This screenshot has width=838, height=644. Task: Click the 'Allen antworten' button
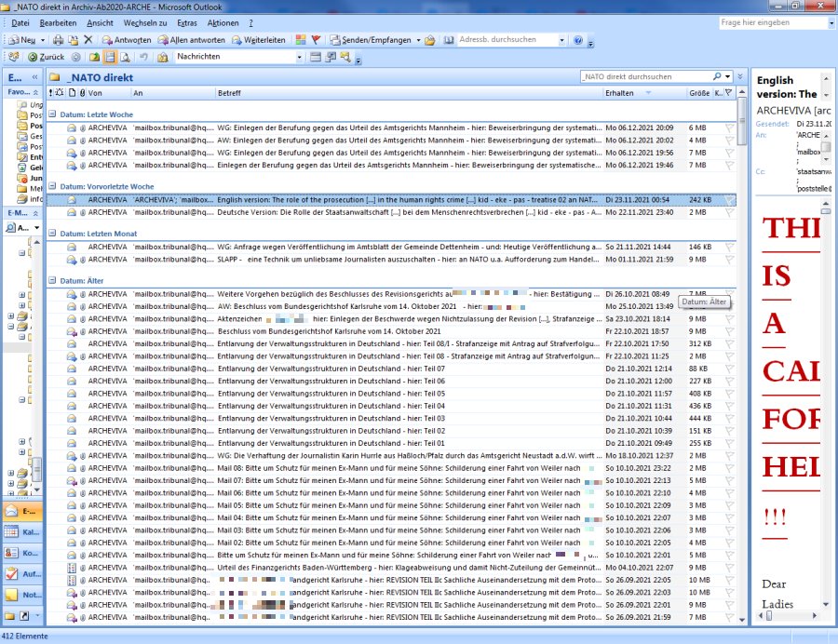pyautogui.click(x=191, y=40)
